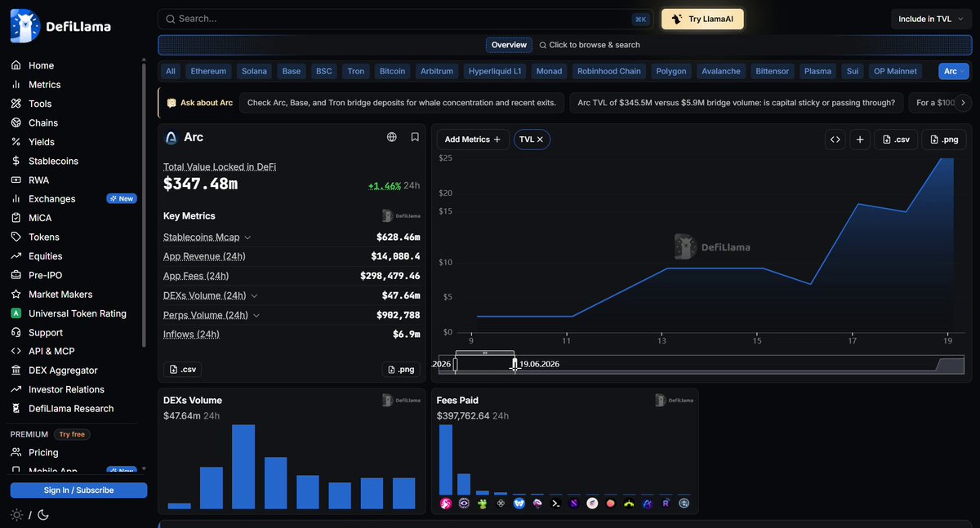
Task: Click the Chains icon in the sidebar
Action: 16,122
